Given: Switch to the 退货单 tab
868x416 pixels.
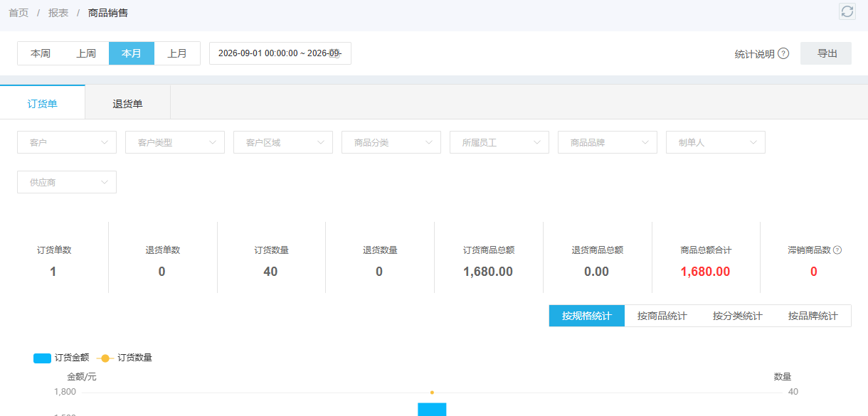Looking at the screenshot, I should 128,104.
